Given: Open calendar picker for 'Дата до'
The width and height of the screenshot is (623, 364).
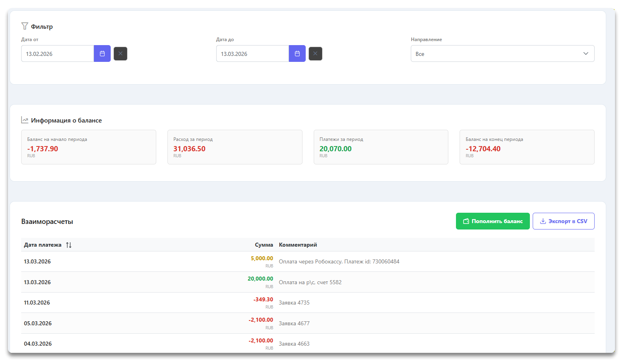Looking at the screenshot, I should point(297,53).
